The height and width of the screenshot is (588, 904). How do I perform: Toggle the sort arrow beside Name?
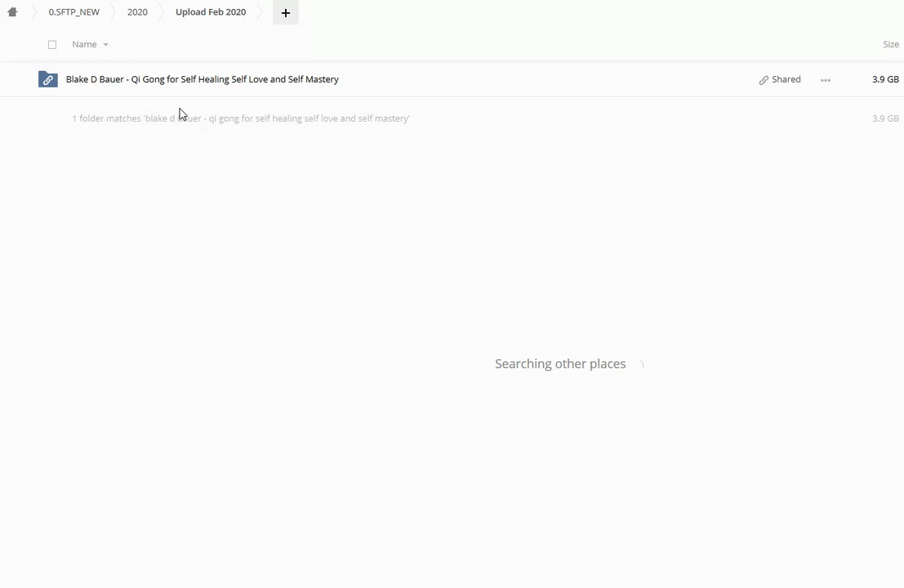coord(105,45)
